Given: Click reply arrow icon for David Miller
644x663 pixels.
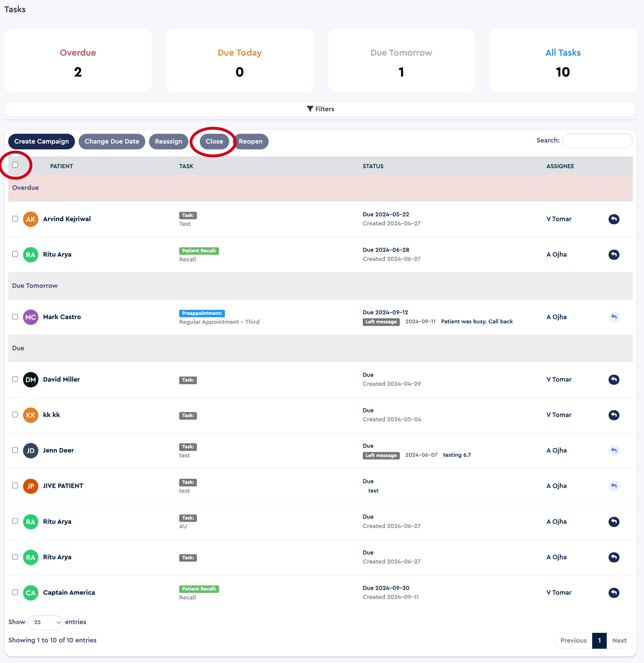Looking at the screenshot, I should click(x=614, y=379).
